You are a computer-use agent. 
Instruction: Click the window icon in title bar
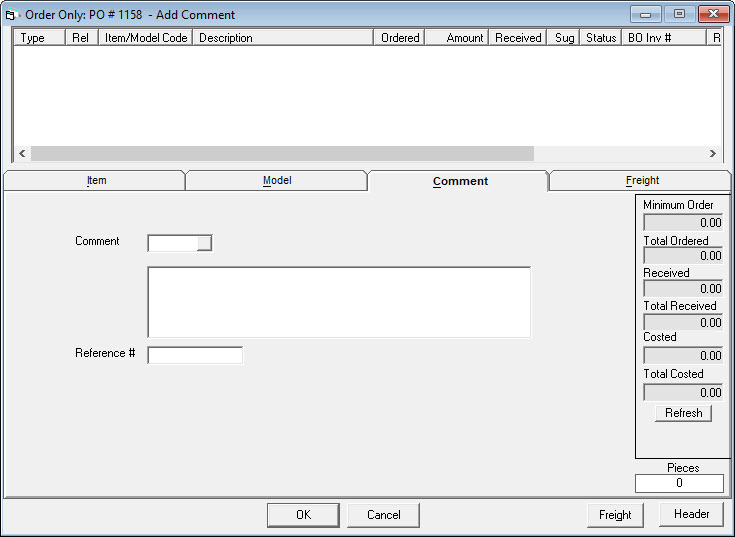tap(11, 15)
